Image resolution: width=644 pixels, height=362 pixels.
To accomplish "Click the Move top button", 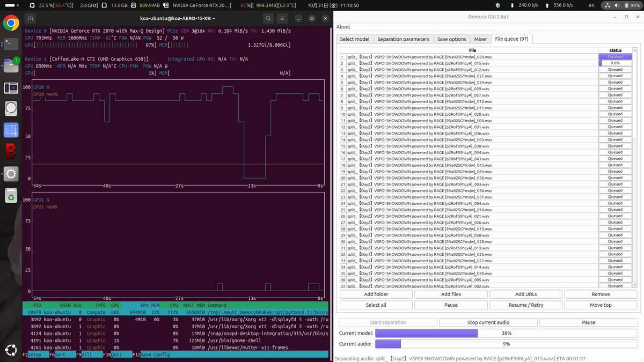I will coord(601,305).
